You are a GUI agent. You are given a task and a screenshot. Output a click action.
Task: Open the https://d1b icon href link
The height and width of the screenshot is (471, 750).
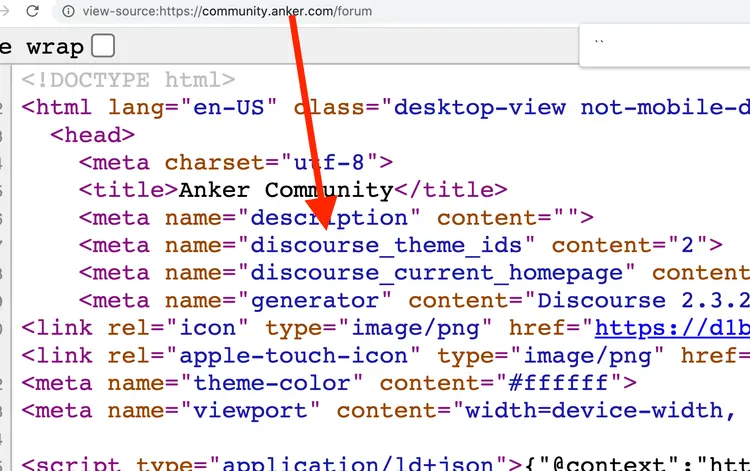click(672, 328)
